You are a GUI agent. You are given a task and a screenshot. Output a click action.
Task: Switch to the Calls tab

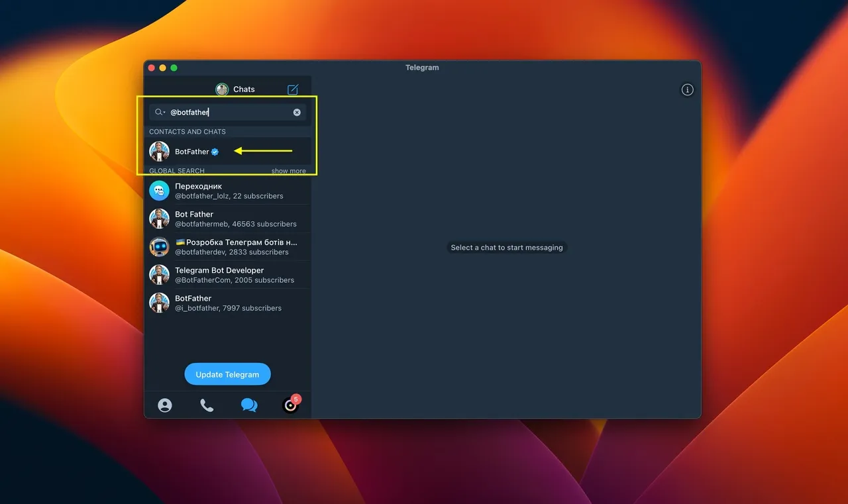[x=207, y=405]
